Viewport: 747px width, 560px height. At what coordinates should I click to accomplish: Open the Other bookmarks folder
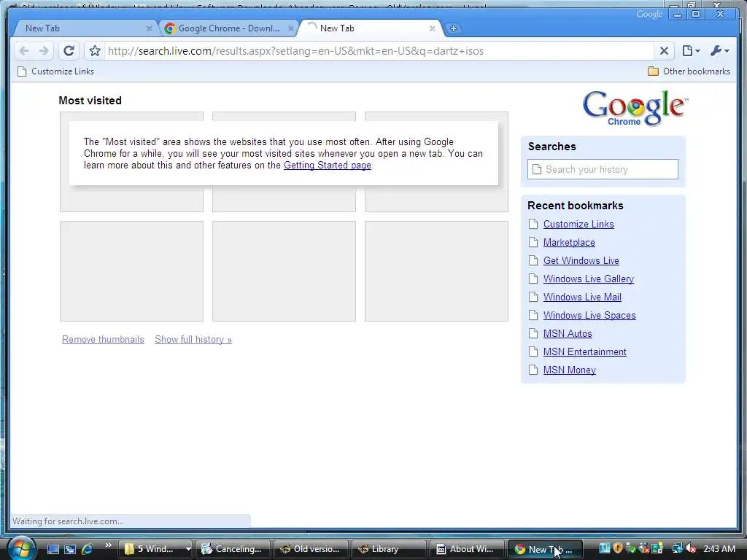click(689, 71)
